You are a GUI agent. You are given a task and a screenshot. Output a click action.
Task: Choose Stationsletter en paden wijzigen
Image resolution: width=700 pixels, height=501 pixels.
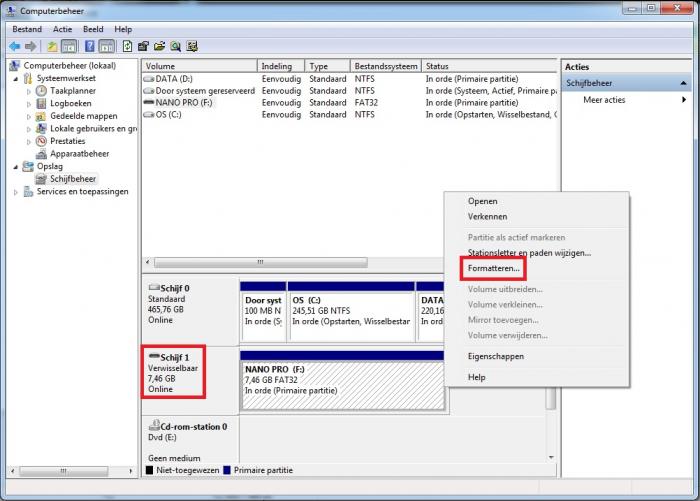pyautogui.click(x=529, y=253)
